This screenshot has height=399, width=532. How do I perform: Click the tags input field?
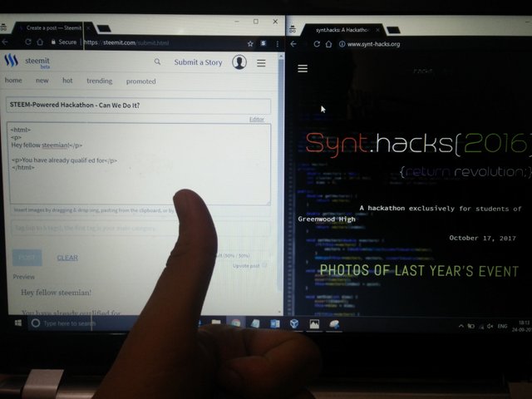pos(140,228)
